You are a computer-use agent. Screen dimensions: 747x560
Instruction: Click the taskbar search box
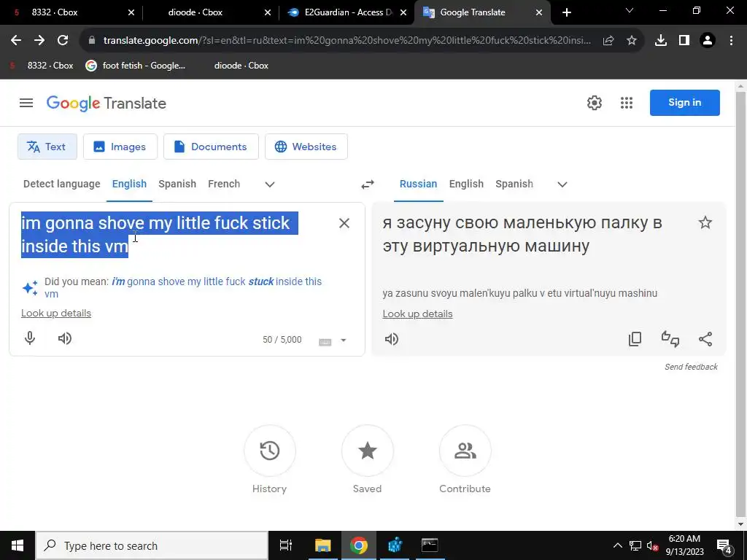click(152, 545)
